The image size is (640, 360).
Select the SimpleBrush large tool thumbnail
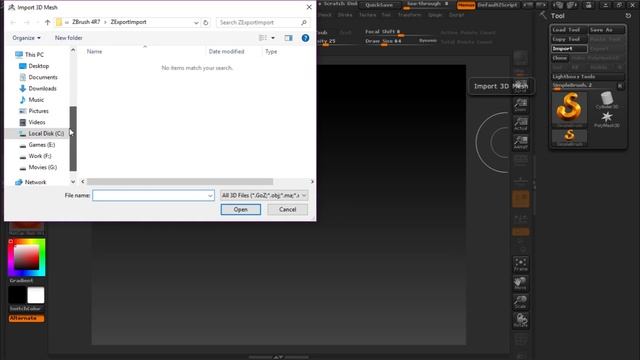pyautogui.click(x=569, y=109)
